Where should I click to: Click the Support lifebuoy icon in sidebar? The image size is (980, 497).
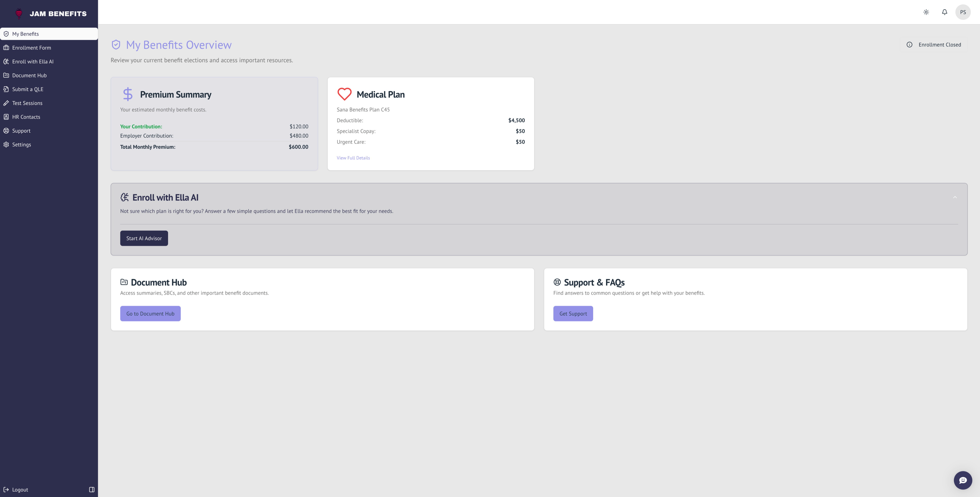tap(7, 131)
